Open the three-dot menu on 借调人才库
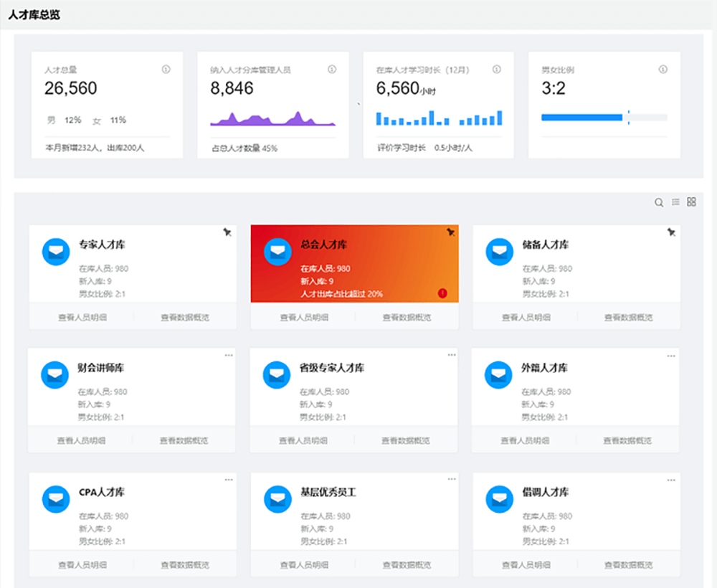 671,480
